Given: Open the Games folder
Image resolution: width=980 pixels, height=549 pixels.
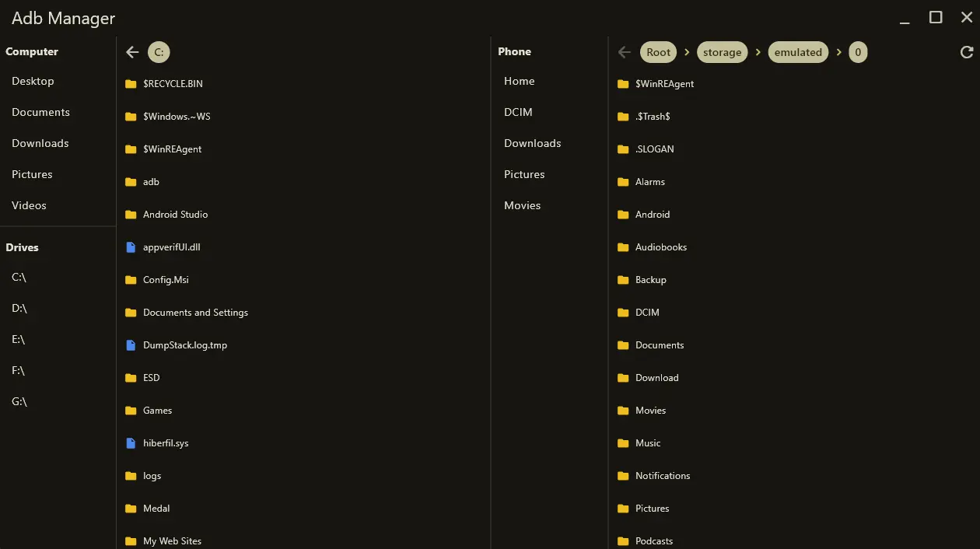Looking at the screenshot, I should pos(157,411).
